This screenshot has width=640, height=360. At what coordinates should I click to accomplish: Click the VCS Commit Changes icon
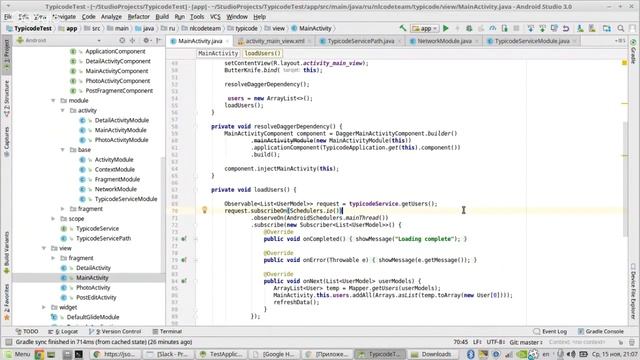(x=542, y=28)
